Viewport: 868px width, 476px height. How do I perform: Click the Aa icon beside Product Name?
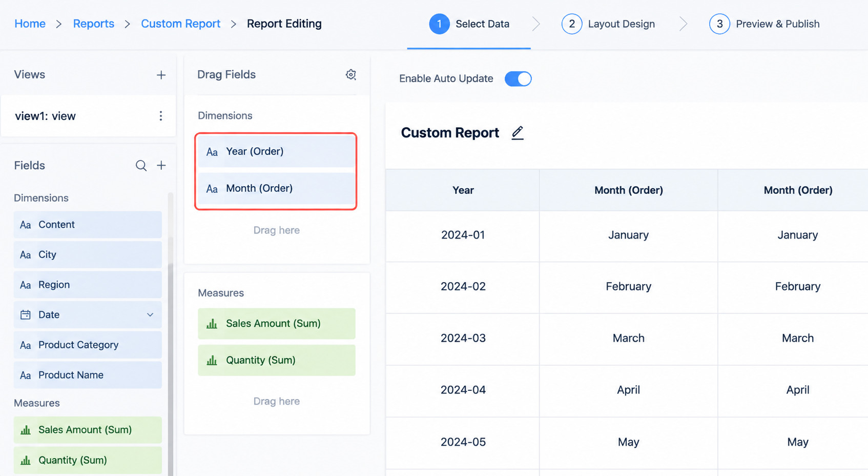26,375
